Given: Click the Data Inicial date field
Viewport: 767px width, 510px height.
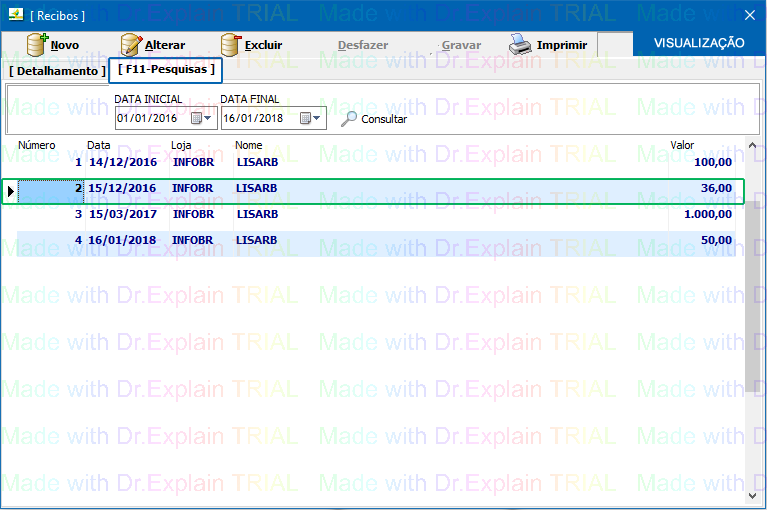Looking at the screenshot, I should (x=151, y=118).
